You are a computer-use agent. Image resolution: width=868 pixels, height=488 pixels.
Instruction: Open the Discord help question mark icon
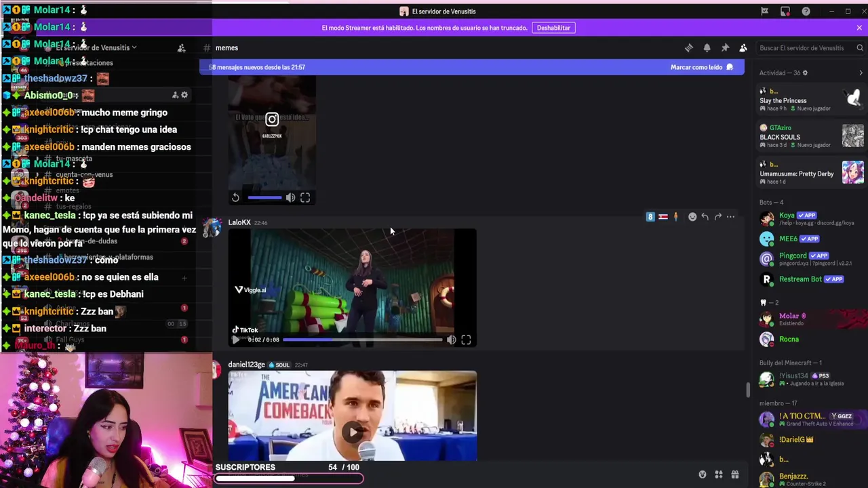click(x=806, y=12)
